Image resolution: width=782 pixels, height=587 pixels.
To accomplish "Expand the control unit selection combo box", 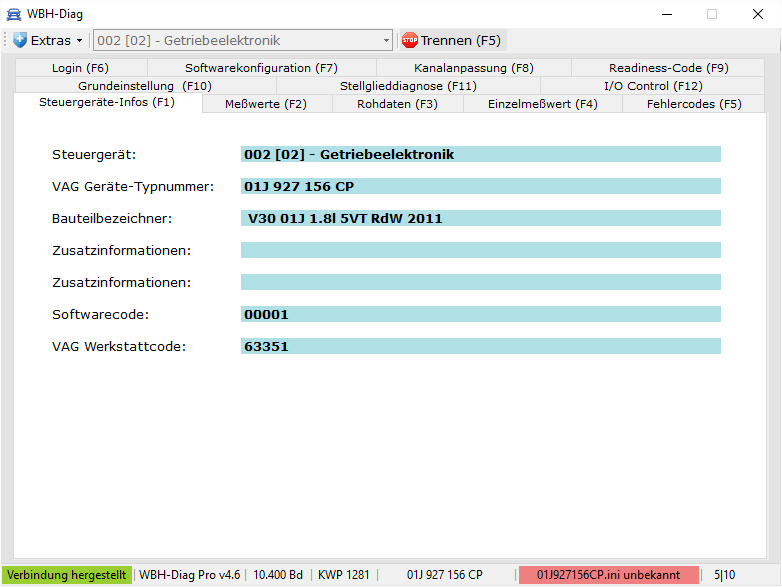I will [386, 41].
